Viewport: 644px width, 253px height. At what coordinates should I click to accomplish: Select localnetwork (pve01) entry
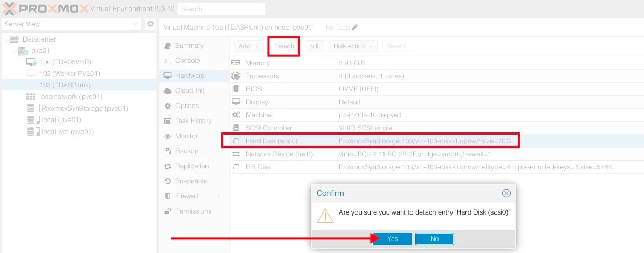tap(71, 97)
